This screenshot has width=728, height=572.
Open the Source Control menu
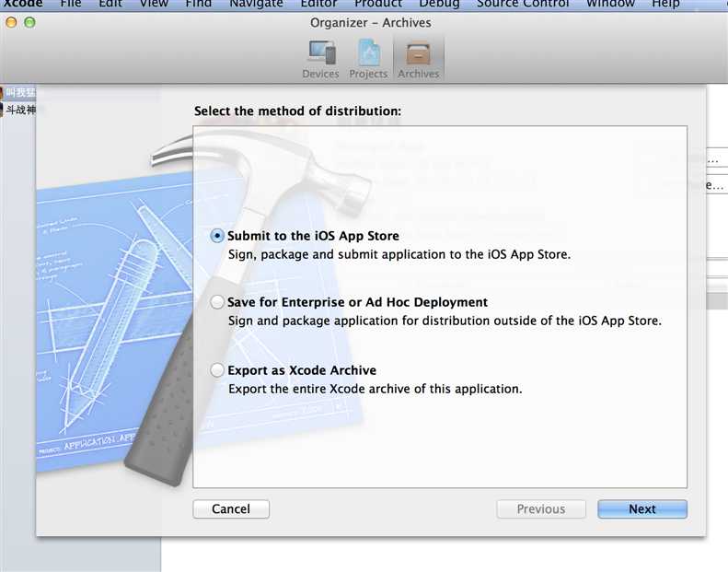(x=523, y=4)
